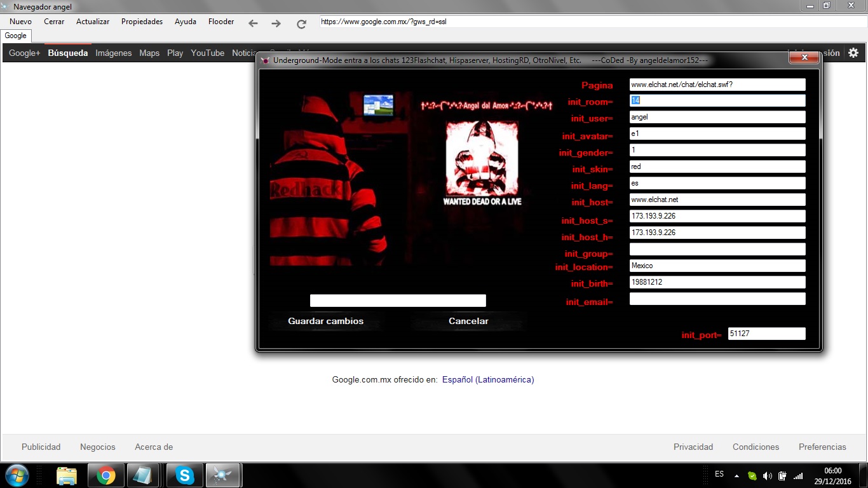The width and height of the screenshot is (868, 488).
Task: Click the blank text box above Guardar cambios
Action: tap(398, 301)
